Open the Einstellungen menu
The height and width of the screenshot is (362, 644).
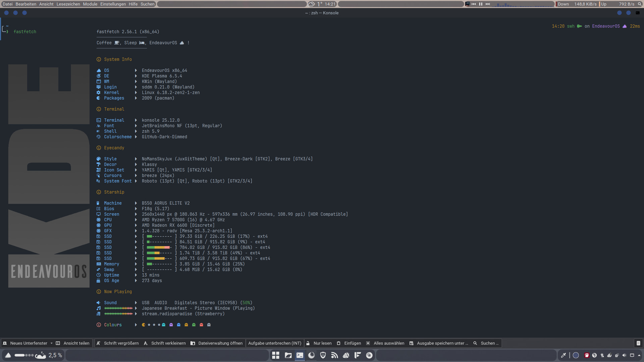(113, 4)
